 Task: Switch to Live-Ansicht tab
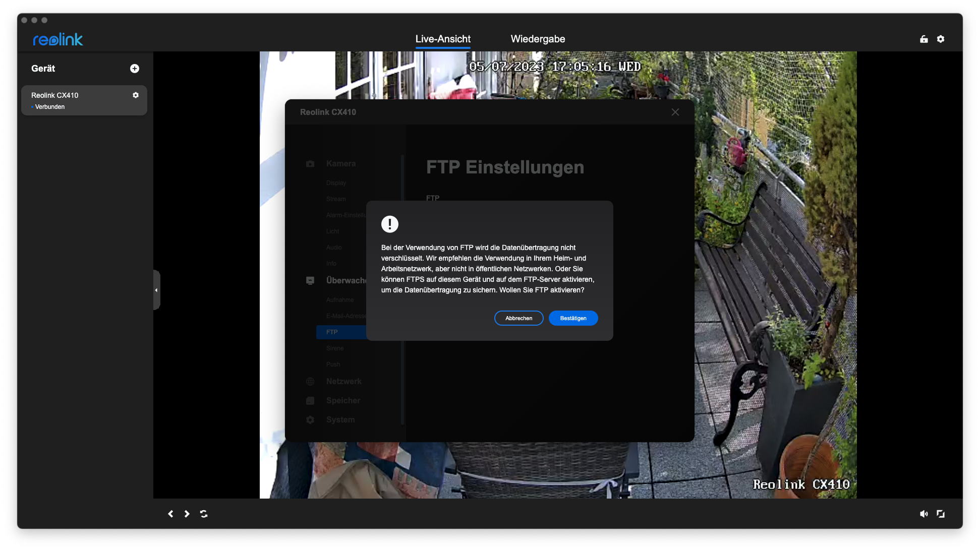point(443,39)
